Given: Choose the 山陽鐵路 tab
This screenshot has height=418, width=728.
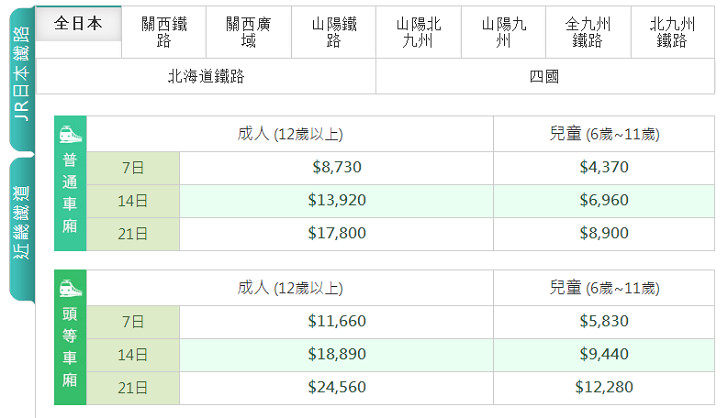Looking at the screenshot, I should click(x=333, y=32).
